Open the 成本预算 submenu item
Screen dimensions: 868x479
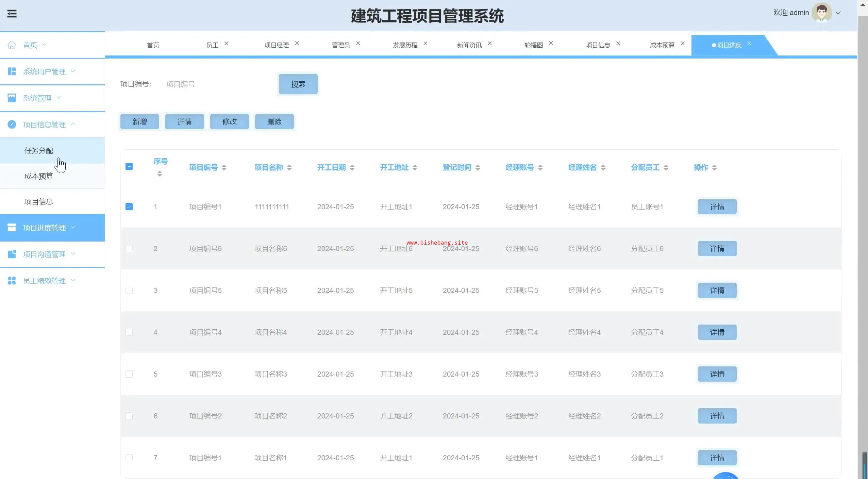click(39, 176)
